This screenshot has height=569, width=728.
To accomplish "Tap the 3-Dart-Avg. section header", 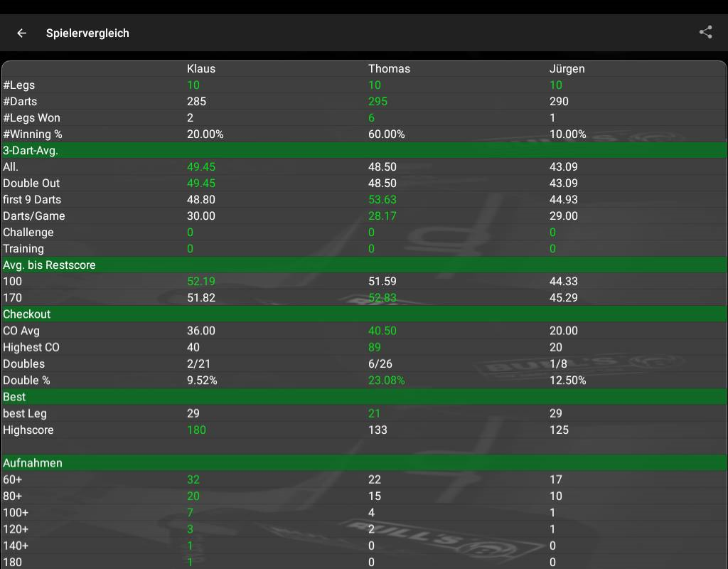I will pyautogui.click(x=31, y=150).
